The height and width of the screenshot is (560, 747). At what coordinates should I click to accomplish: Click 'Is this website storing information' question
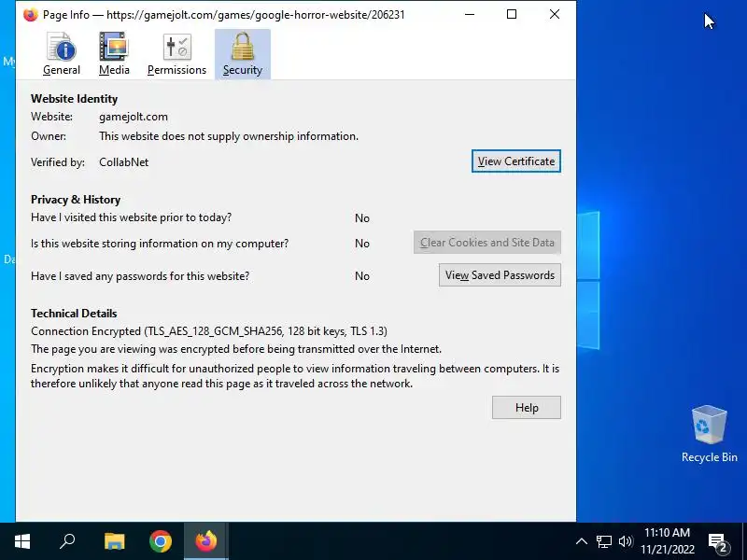tap(160, 244)
